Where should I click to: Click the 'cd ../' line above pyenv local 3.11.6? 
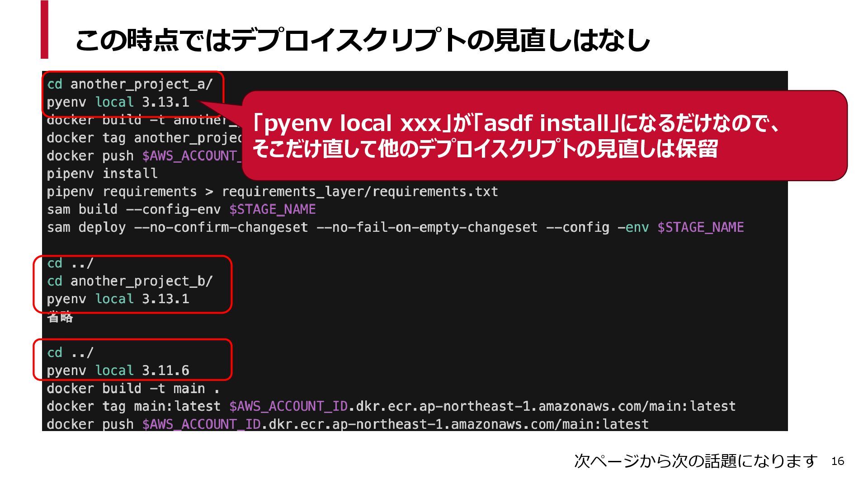tap(71, 352)
